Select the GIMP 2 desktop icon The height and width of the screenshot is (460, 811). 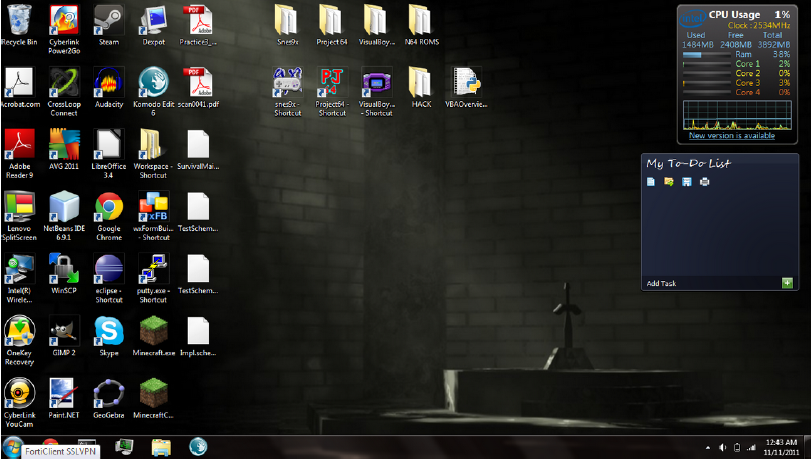coord(64,331)
